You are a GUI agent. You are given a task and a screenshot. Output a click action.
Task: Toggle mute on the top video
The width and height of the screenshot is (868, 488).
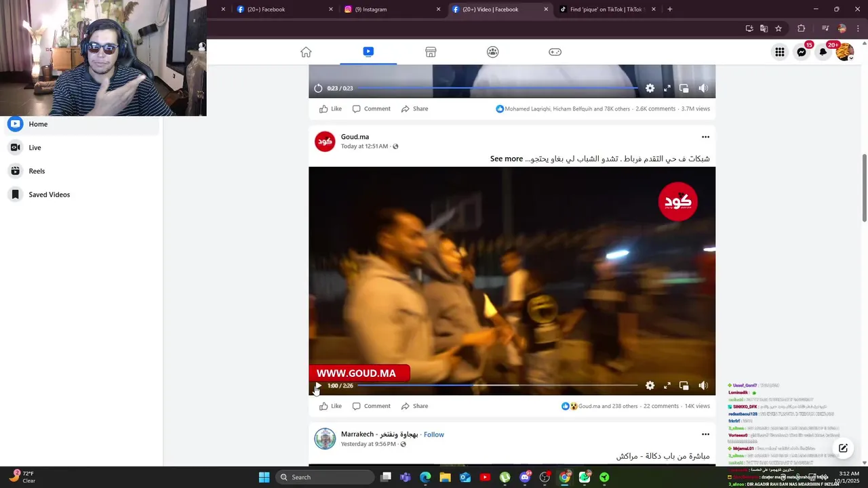click(x=703, y=88)
